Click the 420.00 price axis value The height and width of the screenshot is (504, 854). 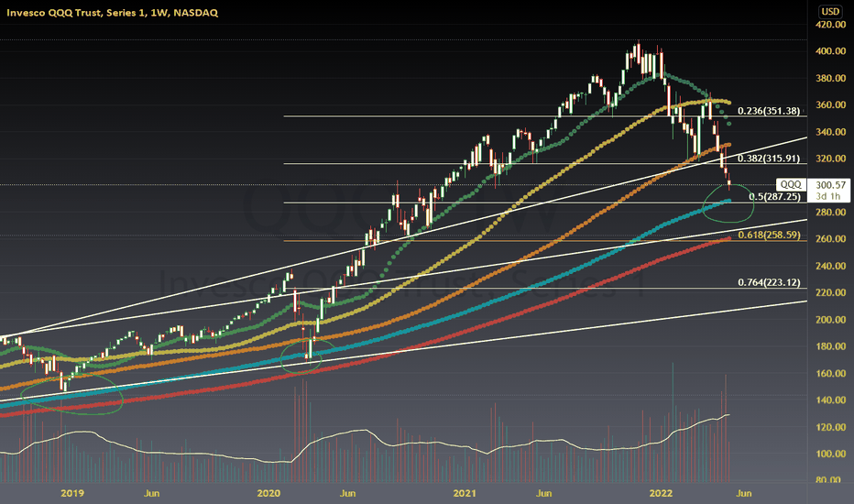(x=830, y=25)
